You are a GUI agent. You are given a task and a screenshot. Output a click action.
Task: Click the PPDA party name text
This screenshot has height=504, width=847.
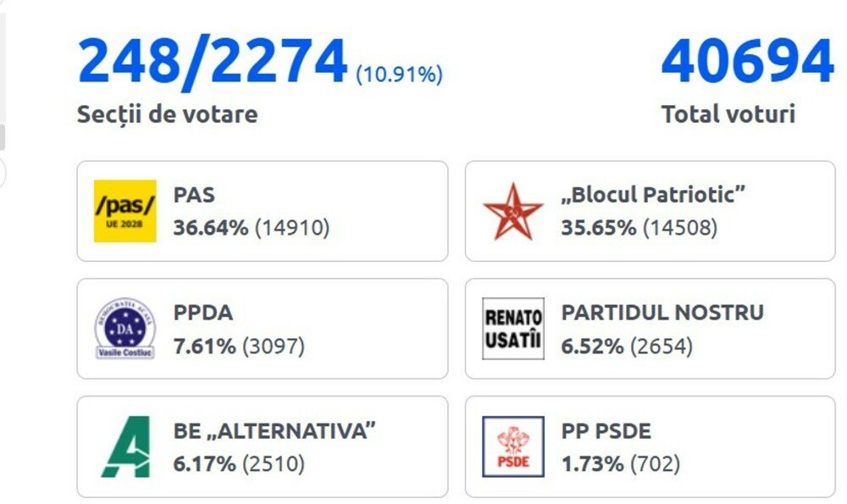point(202,312)
